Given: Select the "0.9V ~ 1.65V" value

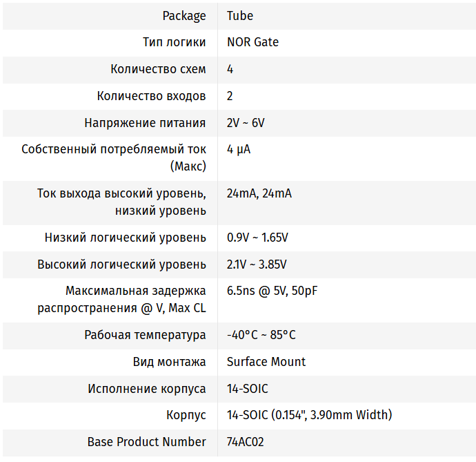Looking at the screenshot, I should tap(257, 238).
